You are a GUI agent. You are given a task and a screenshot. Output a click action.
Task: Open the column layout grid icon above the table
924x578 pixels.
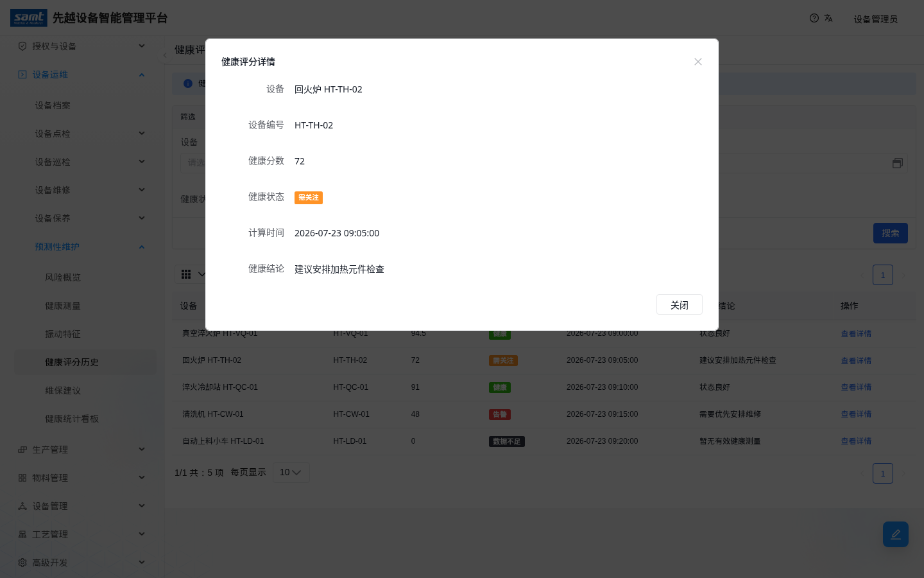tap(186, 274)
